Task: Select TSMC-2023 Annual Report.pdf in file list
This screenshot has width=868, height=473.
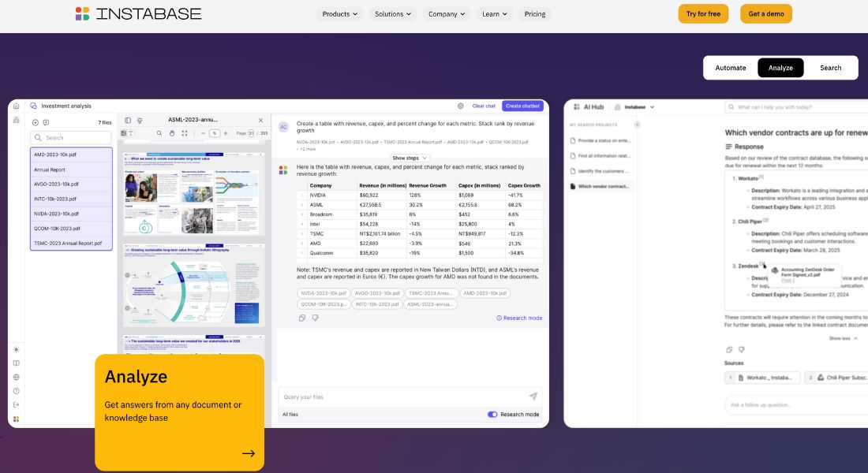Action: tap(71, 243)
